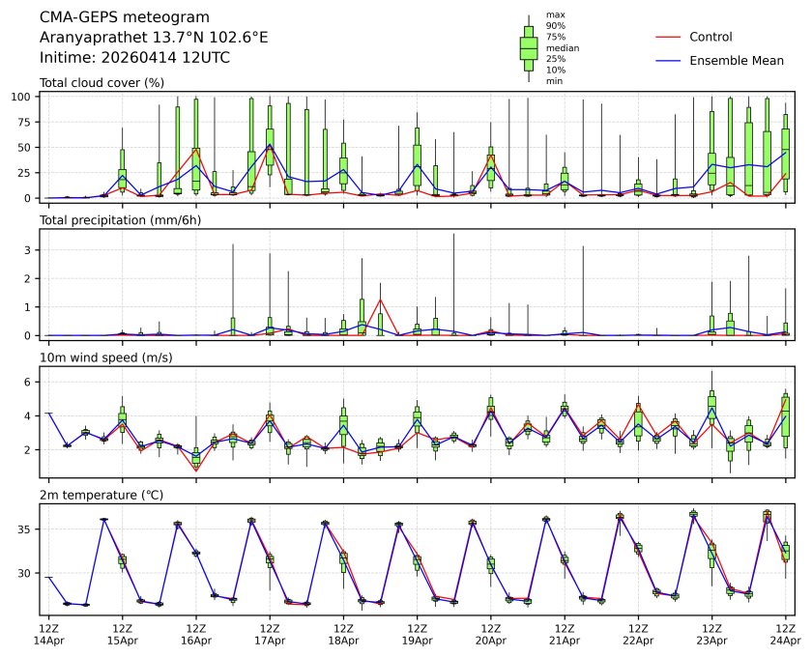The height and width of the screenshot is (657, 812).
Task: Click the 12Z 24Apr x-axis tick label
Action: [x=785, y=634]
